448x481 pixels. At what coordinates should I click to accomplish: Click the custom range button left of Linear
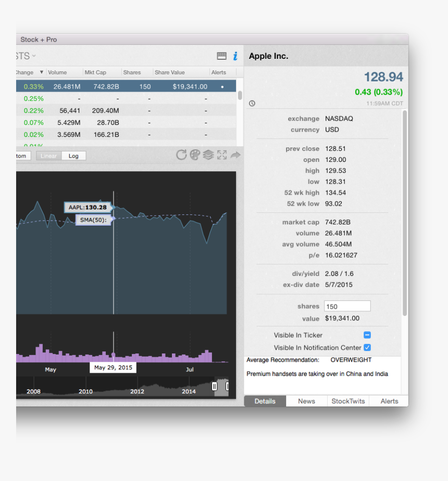(23, 156)
